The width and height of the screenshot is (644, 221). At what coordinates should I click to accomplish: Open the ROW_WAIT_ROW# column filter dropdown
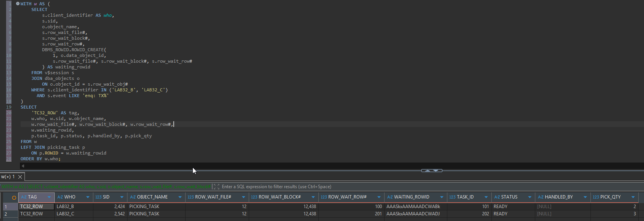378,197
